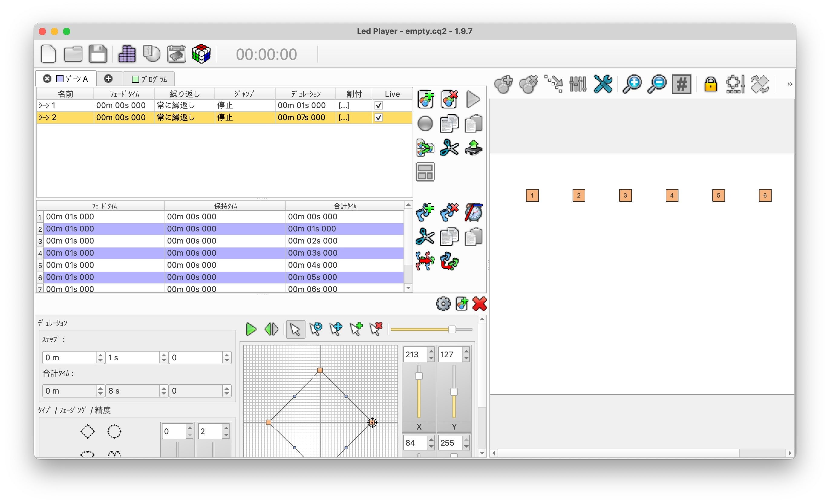Click the delete scene icon
Image resolution: width=830 pixels, height=504 pixels.
pyautogui.click(x=449, y=99)
